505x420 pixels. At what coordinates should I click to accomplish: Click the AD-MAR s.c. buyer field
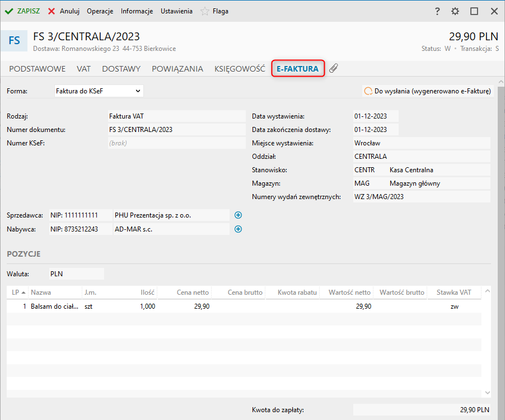click(171, 229)
